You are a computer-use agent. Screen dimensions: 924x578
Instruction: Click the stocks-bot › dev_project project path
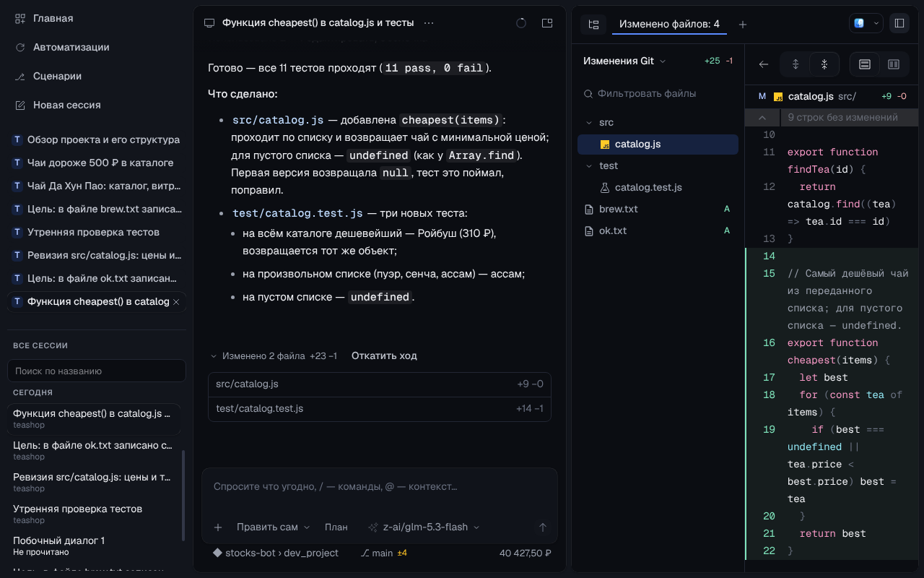point(276,553)
